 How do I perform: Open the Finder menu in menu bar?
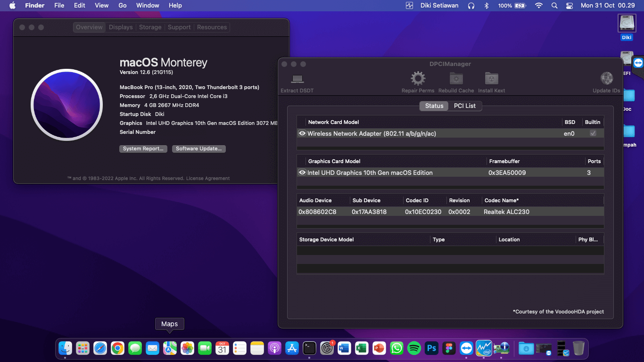tap(35, 6)
